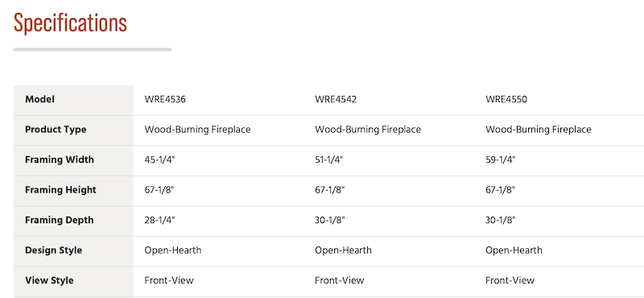Select the View Style row label
Image resolution: width=644 pixels, height=298 pixels.
click(49, 280)
